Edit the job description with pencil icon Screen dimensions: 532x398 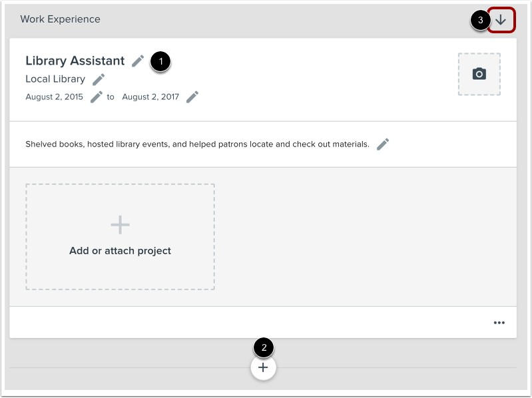pos(382,144)
